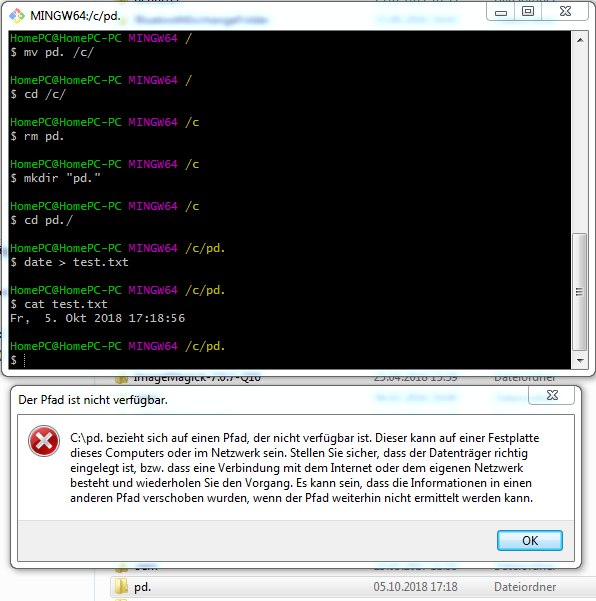The height and width of the screenshot is (601, 596).
Task: Click the red error icon in the dialog
Action: pos(44,441)
